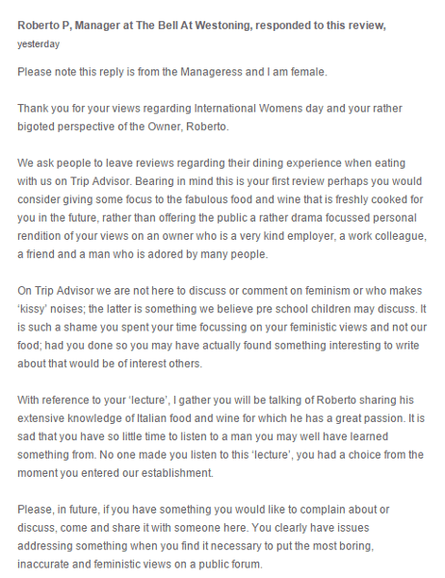Click the paragraph starting "Please, in future"

point(203,537)
